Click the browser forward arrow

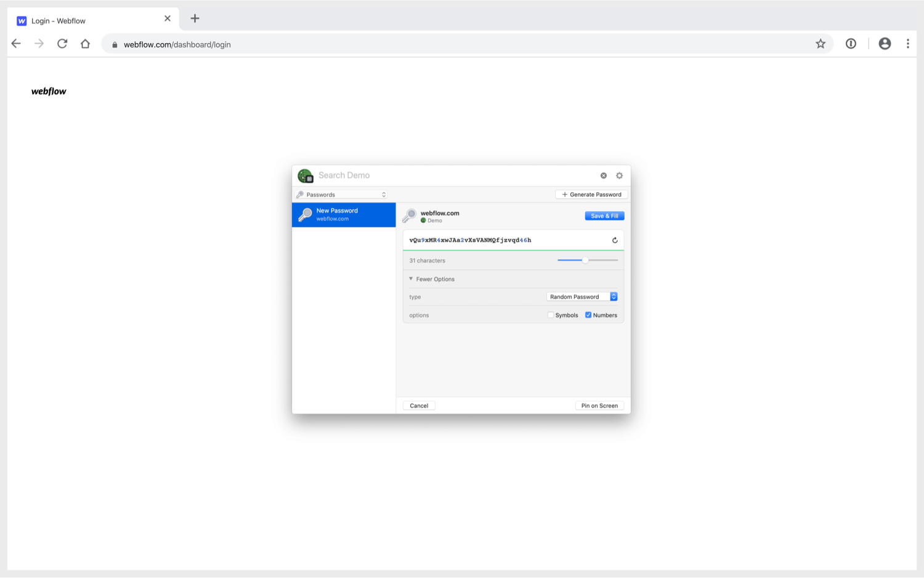pos(39,44)
